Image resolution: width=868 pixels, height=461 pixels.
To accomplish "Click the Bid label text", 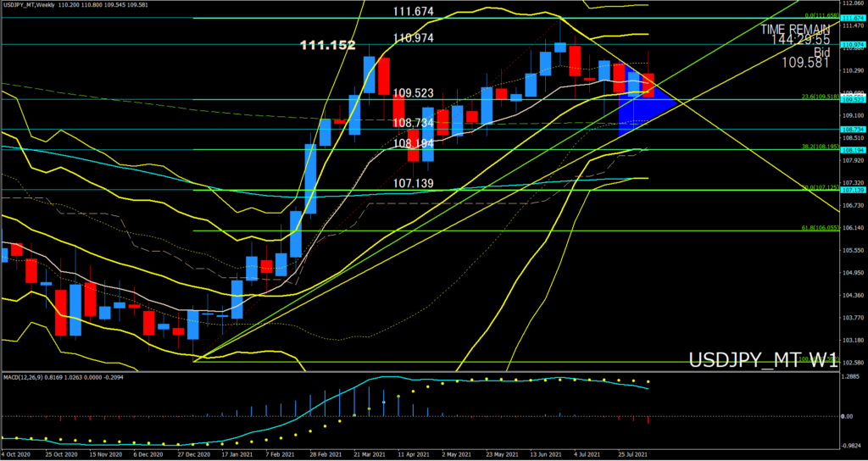I will tap(821, 52).
